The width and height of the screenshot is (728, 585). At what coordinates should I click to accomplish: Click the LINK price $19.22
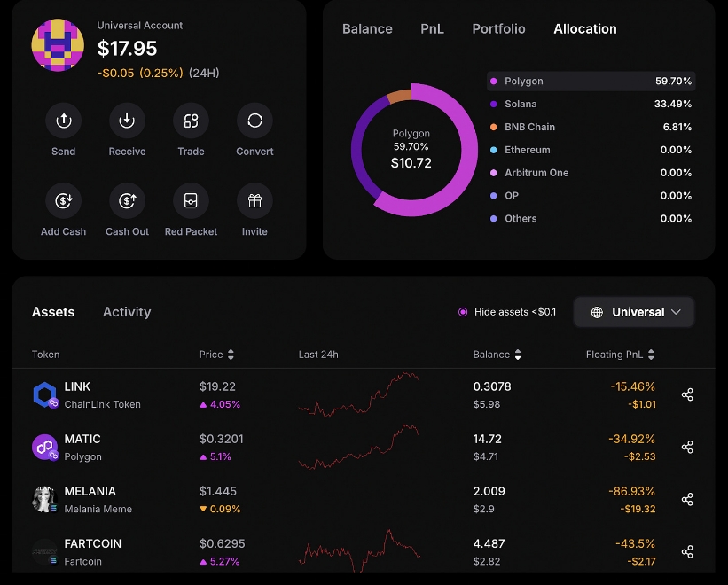point(217,386)
